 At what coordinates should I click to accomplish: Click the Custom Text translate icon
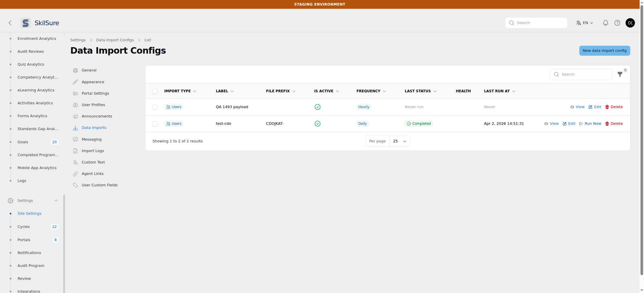click(x=76, y=162)
